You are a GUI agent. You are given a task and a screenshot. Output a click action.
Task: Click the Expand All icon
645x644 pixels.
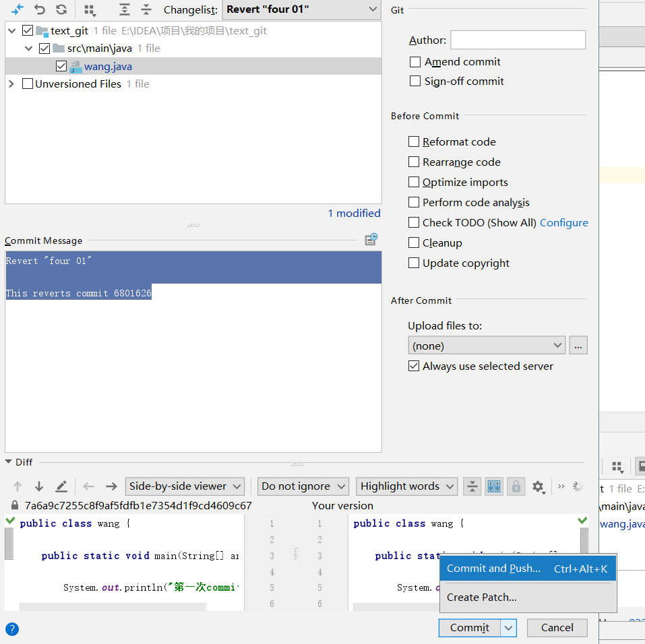[x=124, y=9]
